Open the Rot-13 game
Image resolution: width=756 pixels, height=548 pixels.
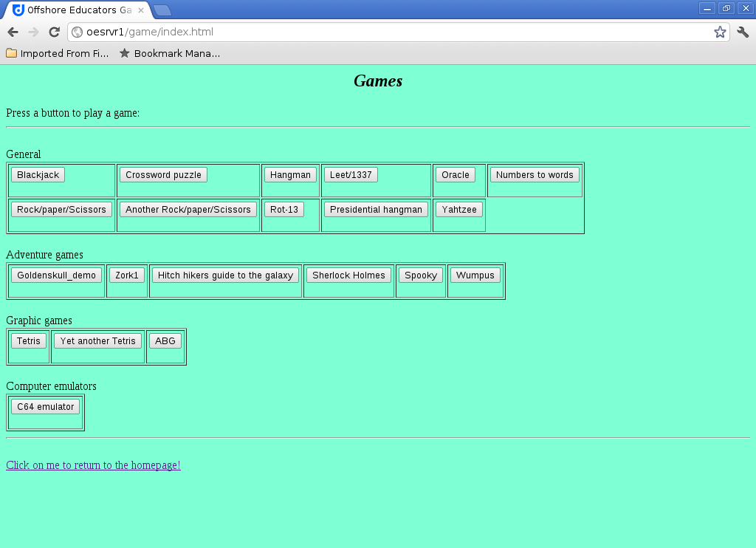tap(284, 209)
